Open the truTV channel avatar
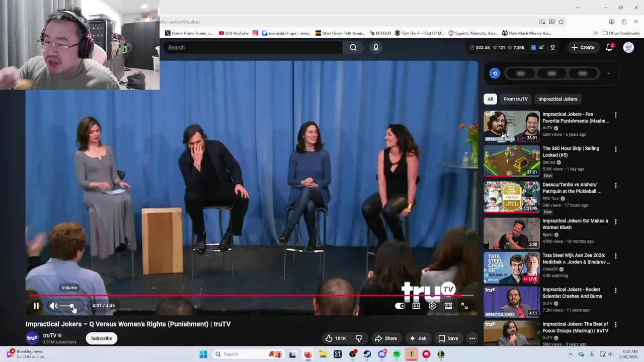Screen dimensions: 644x362 tap(32, 338)
